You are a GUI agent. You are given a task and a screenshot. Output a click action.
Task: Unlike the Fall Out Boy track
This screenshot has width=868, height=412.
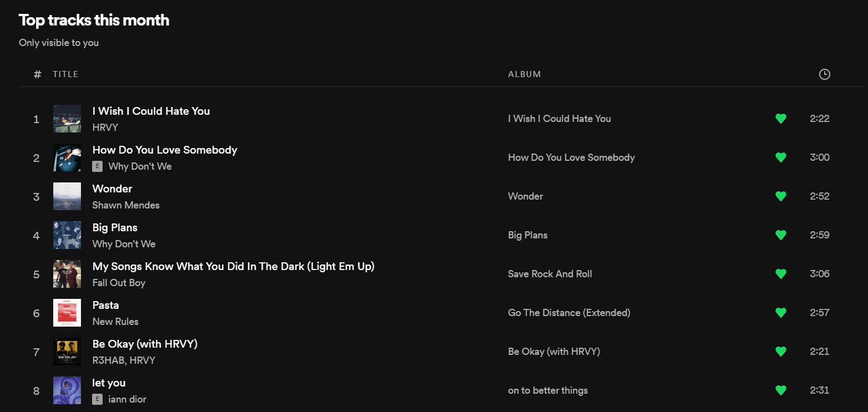[780, 274]
